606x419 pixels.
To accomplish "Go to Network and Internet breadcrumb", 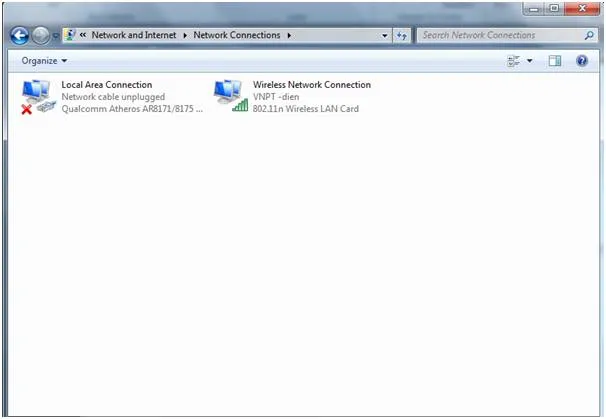I will [134, 35].
